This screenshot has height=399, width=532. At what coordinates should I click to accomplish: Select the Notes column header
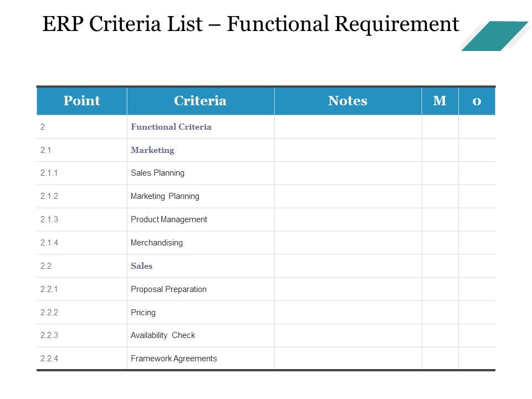pos(348,101)
